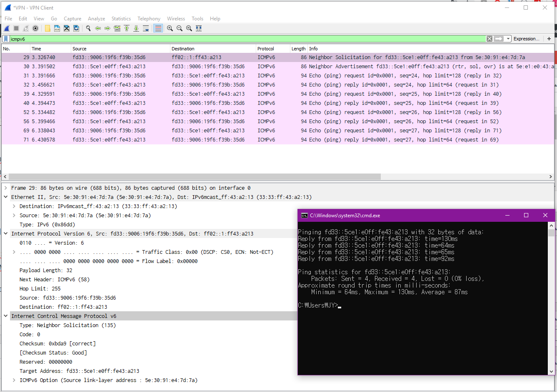
Task: Open the Expression builder
Action: point(526,39)
